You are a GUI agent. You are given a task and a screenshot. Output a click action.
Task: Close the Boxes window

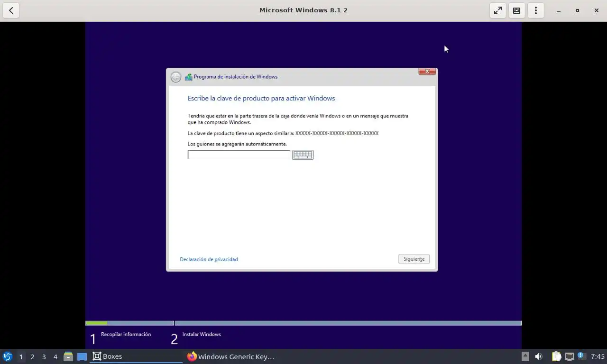(597, 10)
